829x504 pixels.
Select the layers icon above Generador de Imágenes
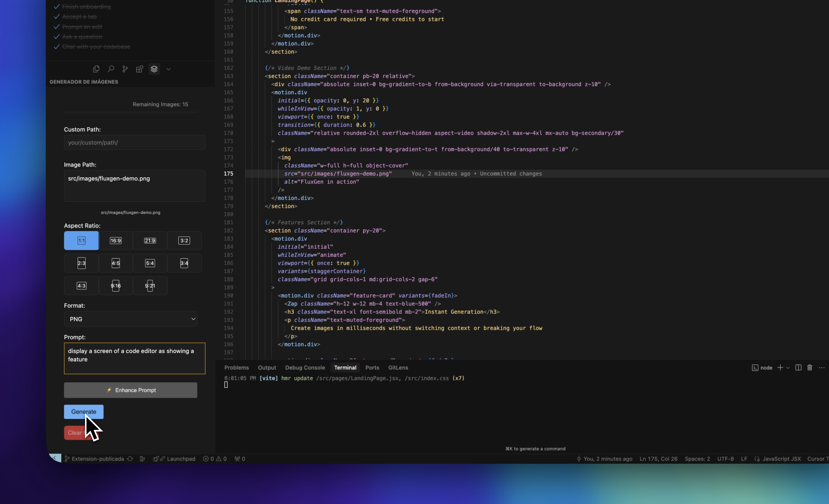(154, 69)
